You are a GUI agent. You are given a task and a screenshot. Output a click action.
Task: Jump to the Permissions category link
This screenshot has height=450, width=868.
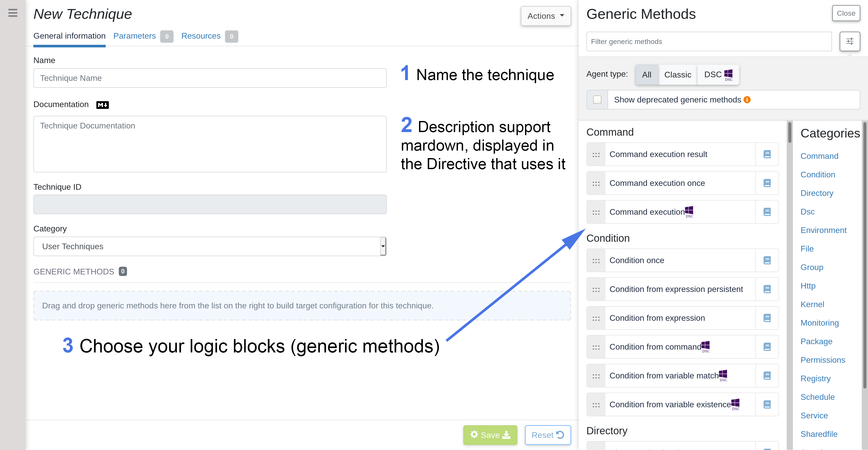[x=822, y=360]
